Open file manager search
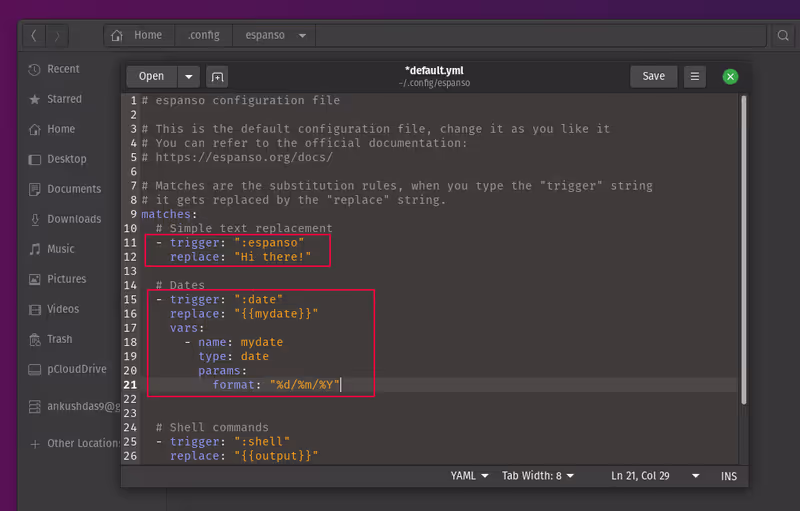Viewport: 800px width, 511px height. [783, 35]
